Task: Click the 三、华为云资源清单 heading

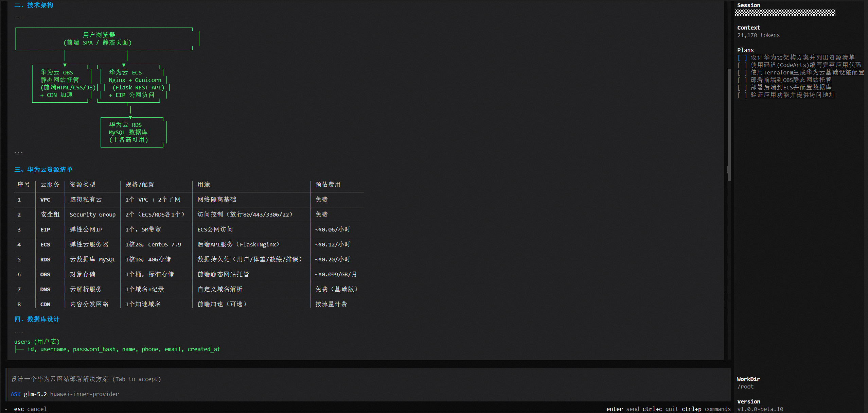Action: pyautogui.click(x=43, y=170)
